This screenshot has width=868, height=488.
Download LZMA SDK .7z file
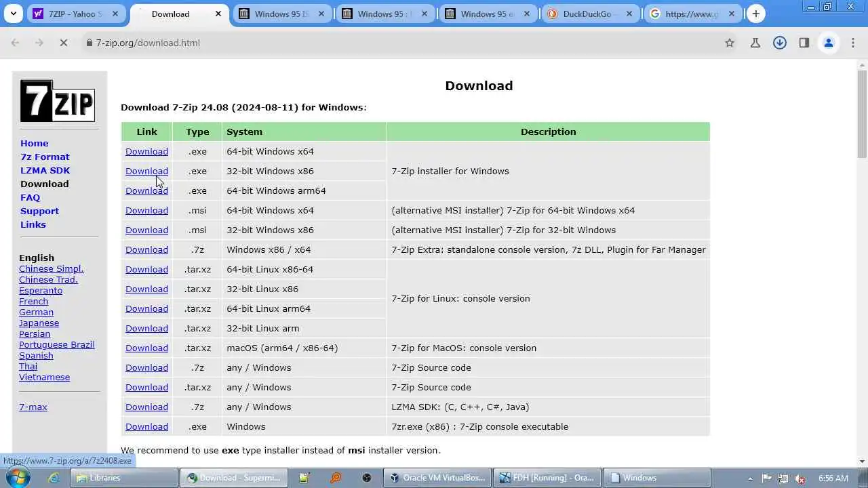click(x=146, y=407)
